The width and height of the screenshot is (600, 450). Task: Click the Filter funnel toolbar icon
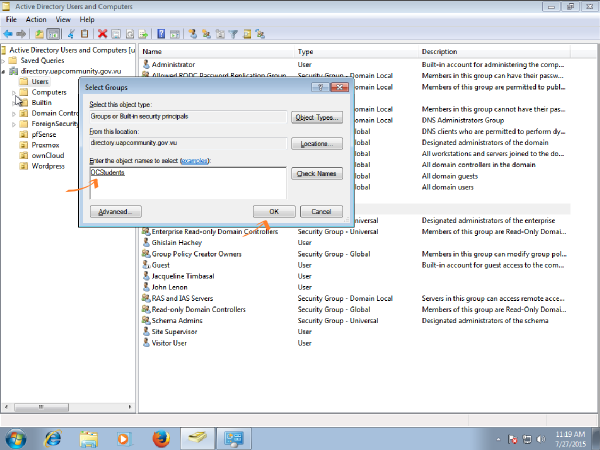233,34
